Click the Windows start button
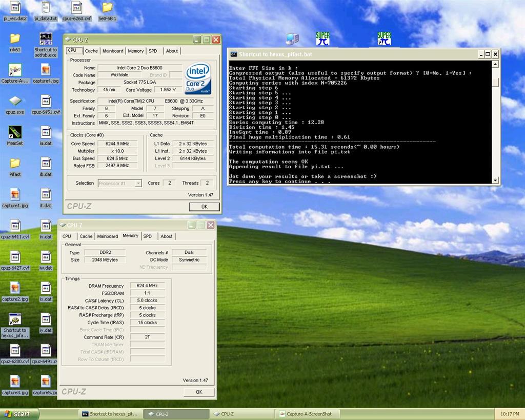Image resolution: width=525 pixels, height=420 pixels. [x=19, y=414]
